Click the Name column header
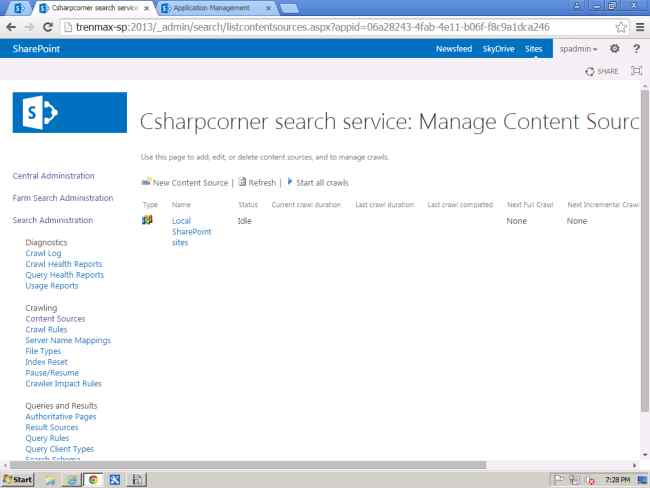 [181, 204]
